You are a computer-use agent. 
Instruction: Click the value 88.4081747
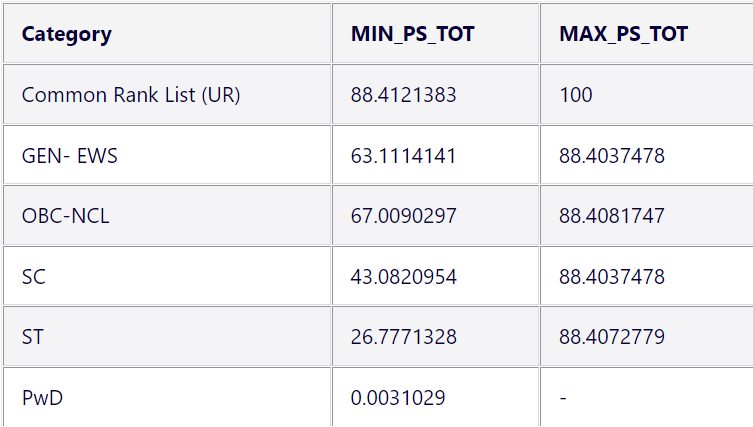612,216
